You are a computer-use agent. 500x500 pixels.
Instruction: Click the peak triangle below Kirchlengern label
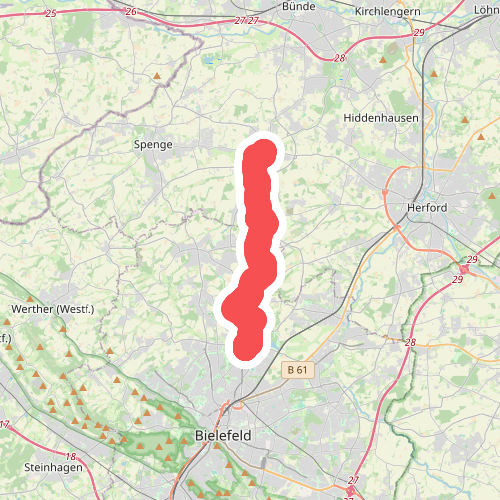click(x=383, y=60)
